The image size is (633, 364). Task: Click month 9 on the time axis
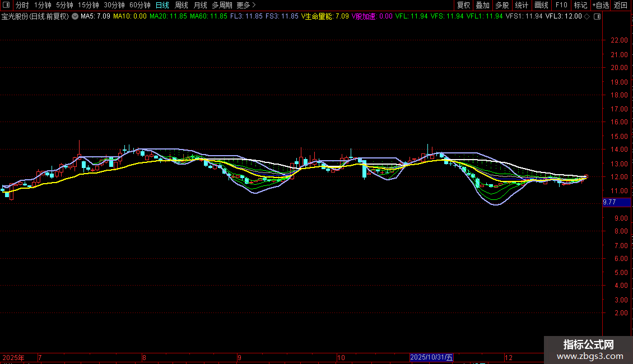pyautogui.click(x=239, y=357)
